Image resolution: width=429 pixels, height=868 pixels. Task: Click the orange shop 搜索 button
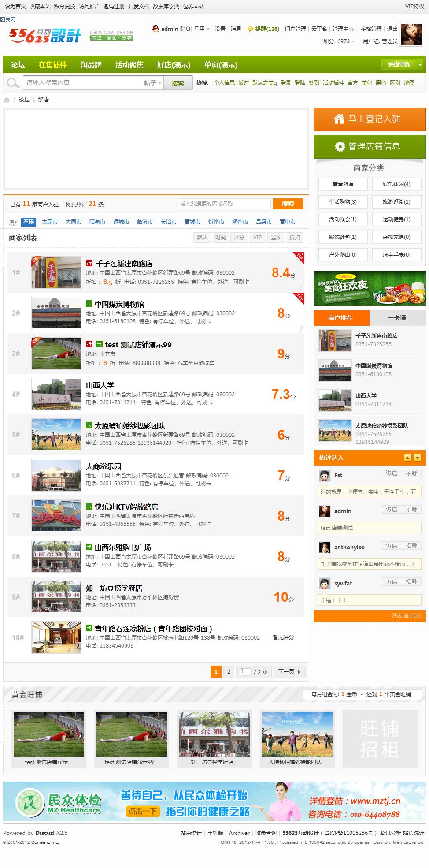point(288,204)
